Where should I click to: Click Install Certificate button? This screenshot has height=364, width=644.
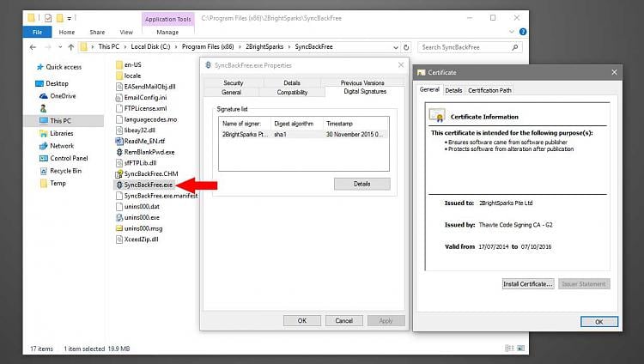click(528, 284)
